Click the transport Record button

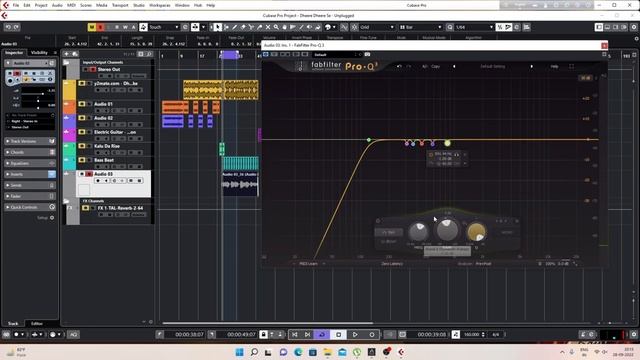[x=371, y=334]
